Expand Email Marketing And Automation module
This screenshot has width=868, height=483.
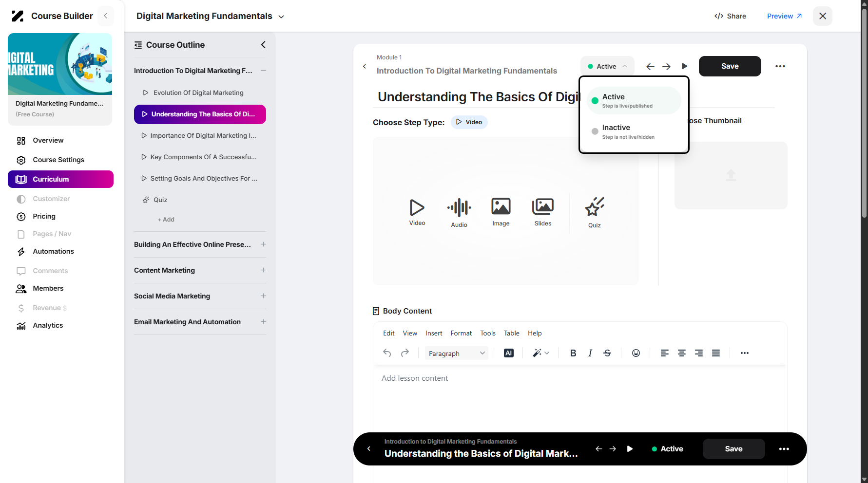[x=263, y=322]
